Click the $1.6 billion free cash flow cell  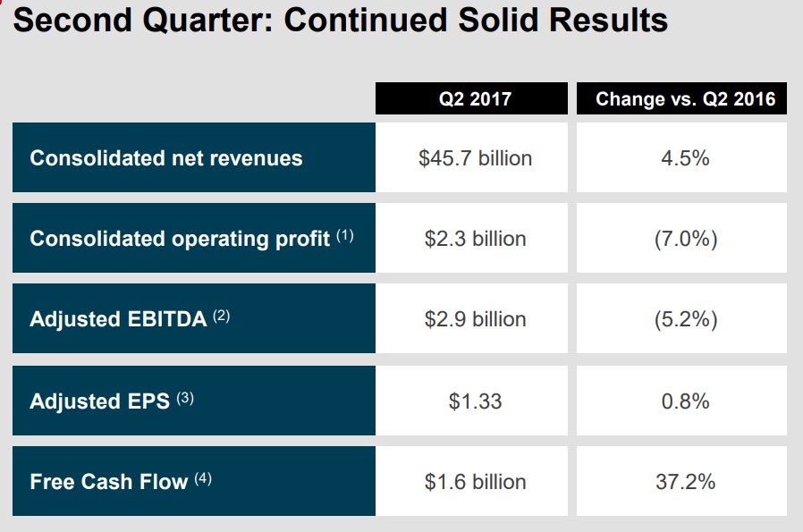pos(475,481)
